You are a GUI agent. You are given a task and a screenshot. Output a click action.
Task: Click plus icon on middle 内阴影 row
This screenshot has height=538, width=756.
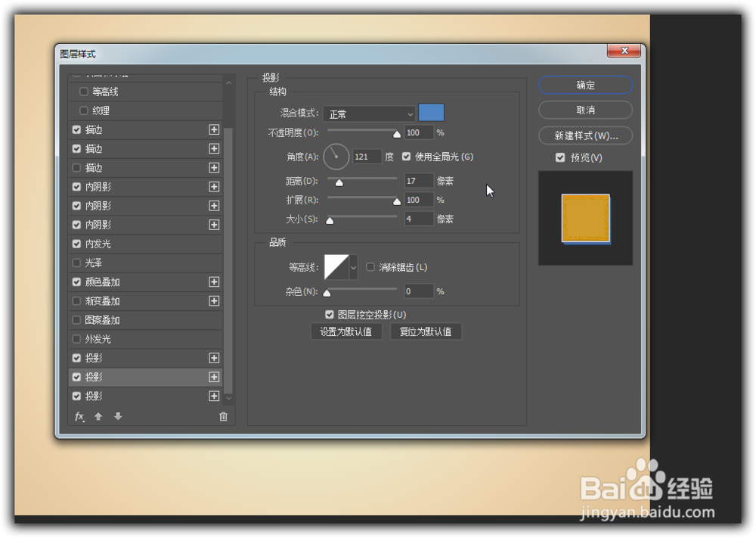pyautogui.click(x=214, y=206)
